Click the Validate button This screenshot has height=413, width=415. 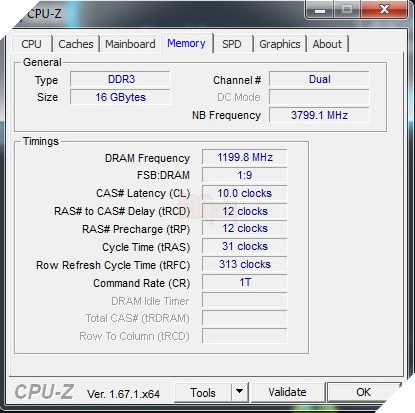(x=287, y=392)
